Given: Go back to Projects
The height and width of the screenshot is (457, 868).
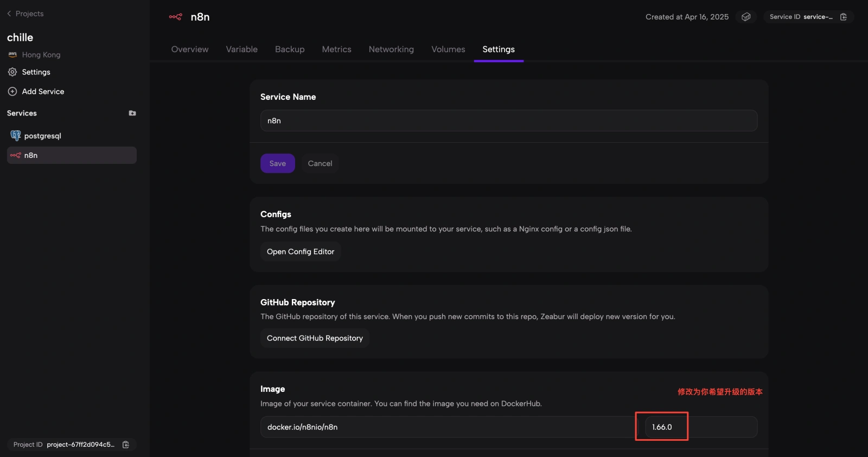Looking at the screenshot, I should click(x=25, y=14).
